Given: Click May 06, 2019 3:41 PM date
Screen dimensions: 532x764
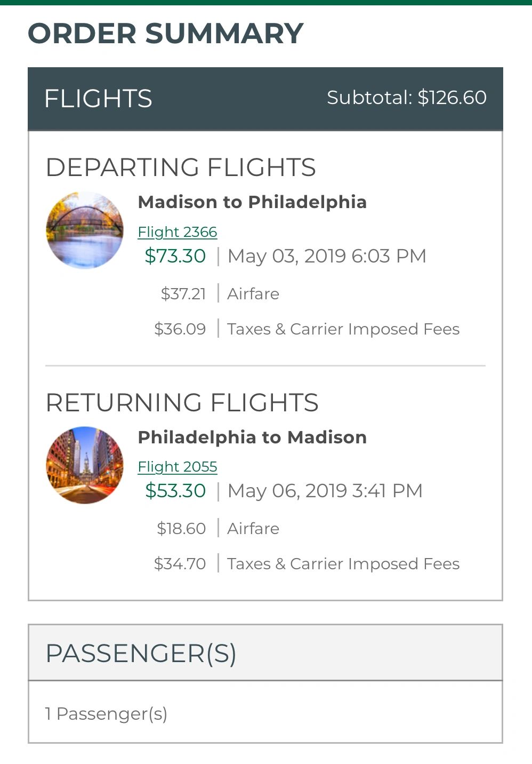Looking at the screenshot, I should (325, 491).
